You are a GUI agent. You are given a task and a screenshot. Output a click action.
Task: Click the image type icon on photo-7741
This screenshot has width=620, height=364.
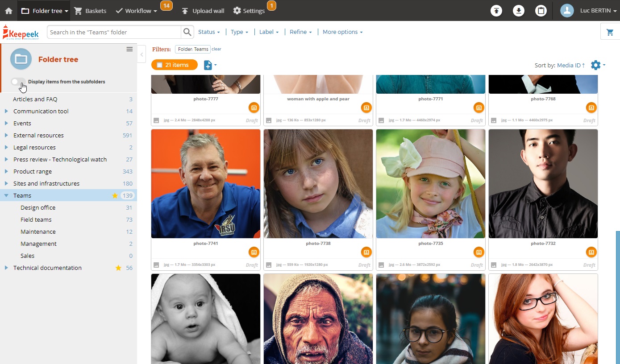[x=156, y=265]
